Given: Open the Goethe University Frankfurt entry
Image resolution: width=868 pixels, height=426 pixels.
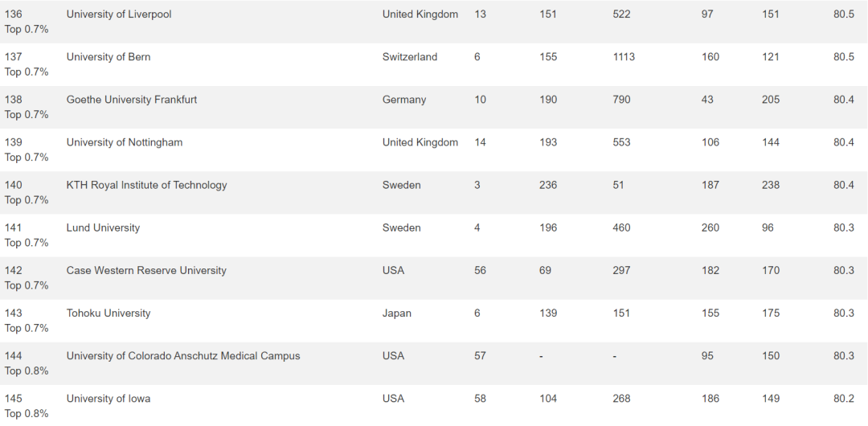Looking at the screenshot, I should (x=131, y=100).
